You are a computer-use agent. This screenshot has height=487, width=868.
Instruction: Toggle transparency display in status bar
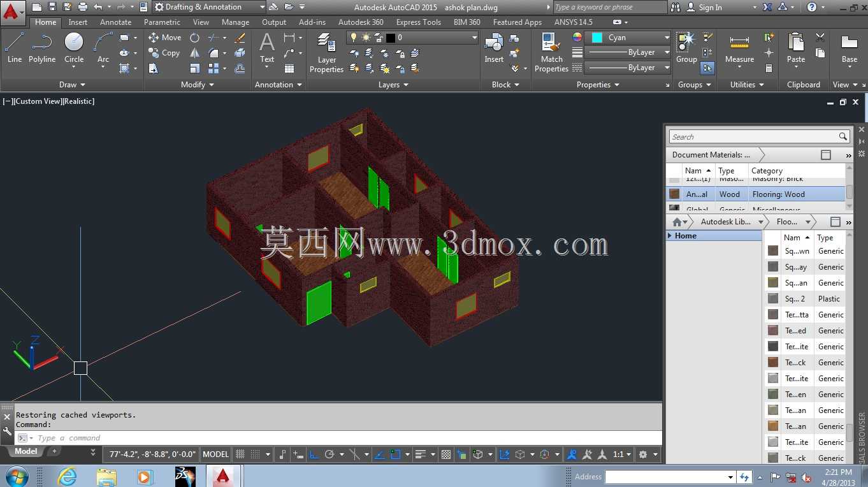[446, 454]
